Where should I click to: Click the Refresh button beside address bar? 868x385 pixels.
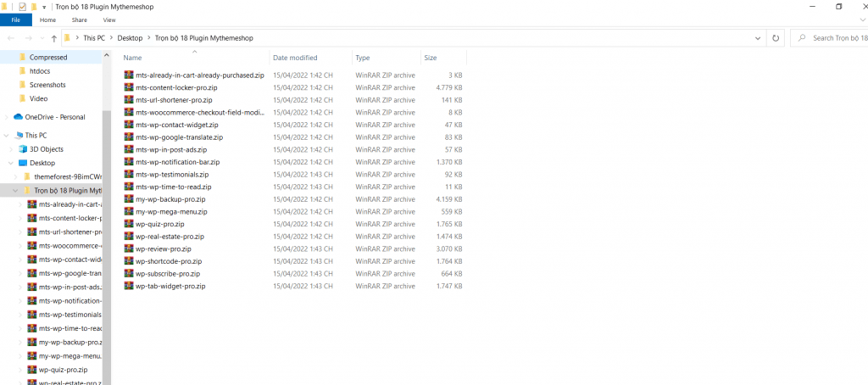tap(775, 38)
